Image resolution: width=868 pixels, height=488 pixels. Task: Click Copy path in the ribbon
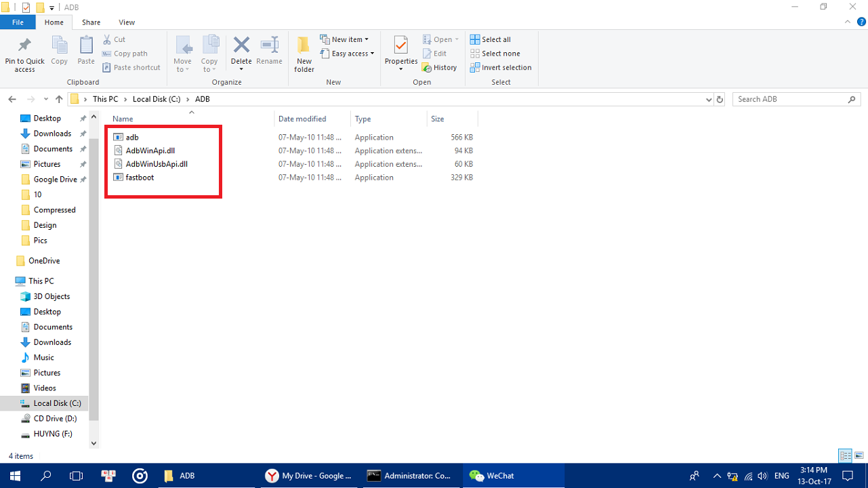(125, 54)
